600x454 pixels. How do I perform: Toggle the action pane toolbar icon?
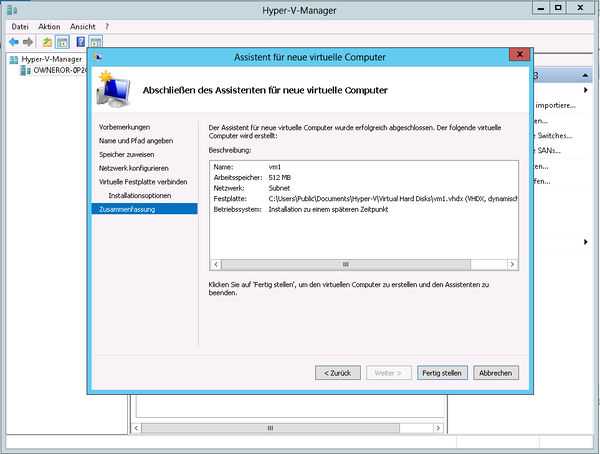[x=96, y=42]
